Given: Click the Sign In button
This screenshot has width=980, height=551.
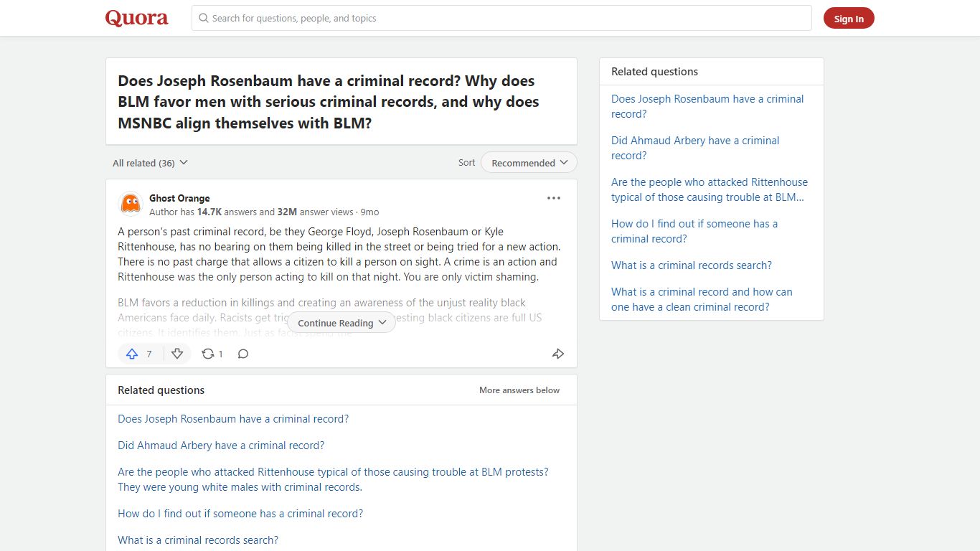Looking at the screenshot, I should [849, 19].
